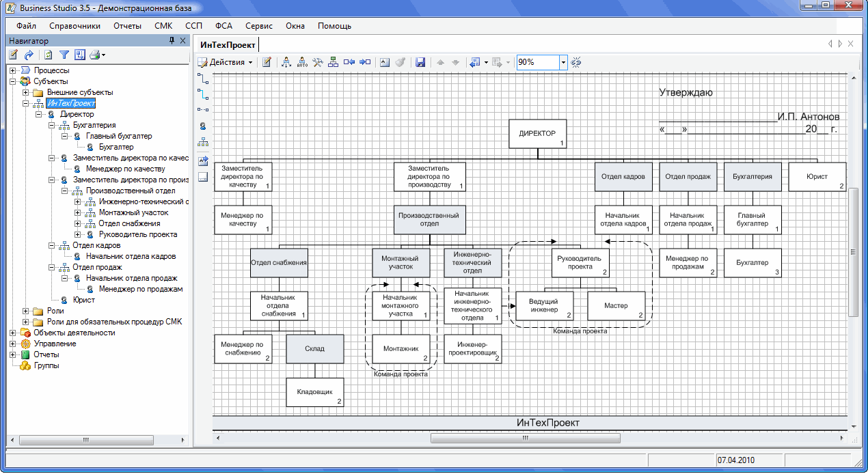Click the text label frame toolbar icon
Screen dimensions: 868x474
[385, 62]
